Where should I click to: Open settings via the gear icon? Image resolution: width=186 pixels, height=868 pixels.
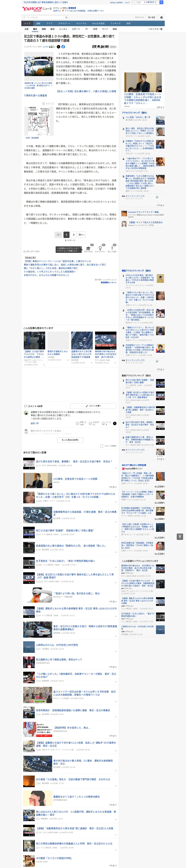(161, 17)
